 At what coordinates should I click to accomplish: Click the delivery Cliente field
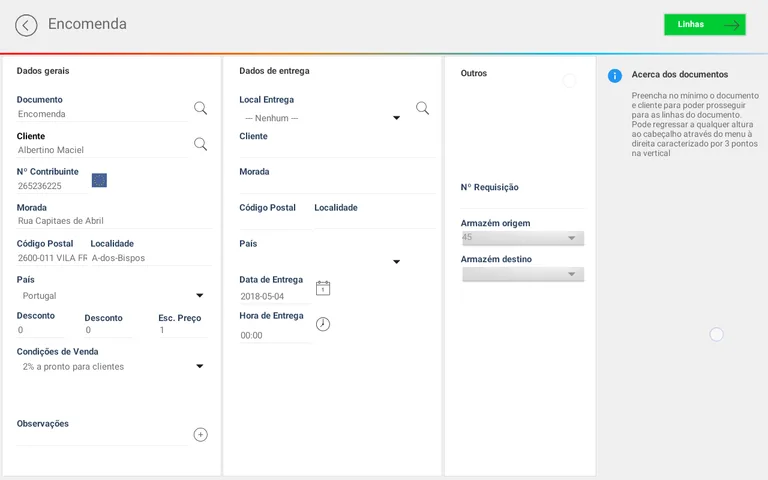pos(337,150)
